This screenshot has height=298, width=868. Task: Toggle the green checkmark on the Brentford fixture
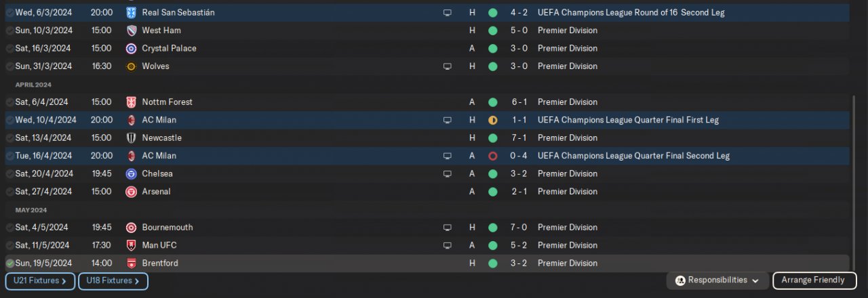tap(9, 263)
